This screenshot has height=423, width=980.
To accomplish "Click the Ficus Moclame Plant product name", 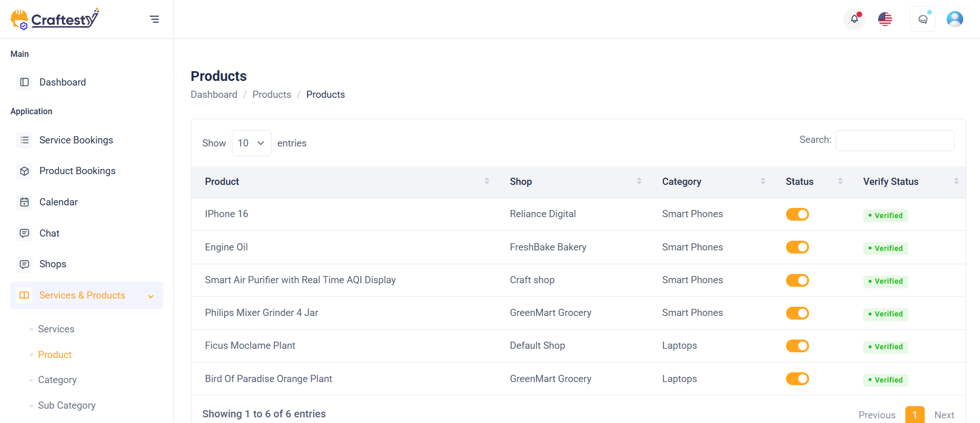I will (x=250, y=346).
